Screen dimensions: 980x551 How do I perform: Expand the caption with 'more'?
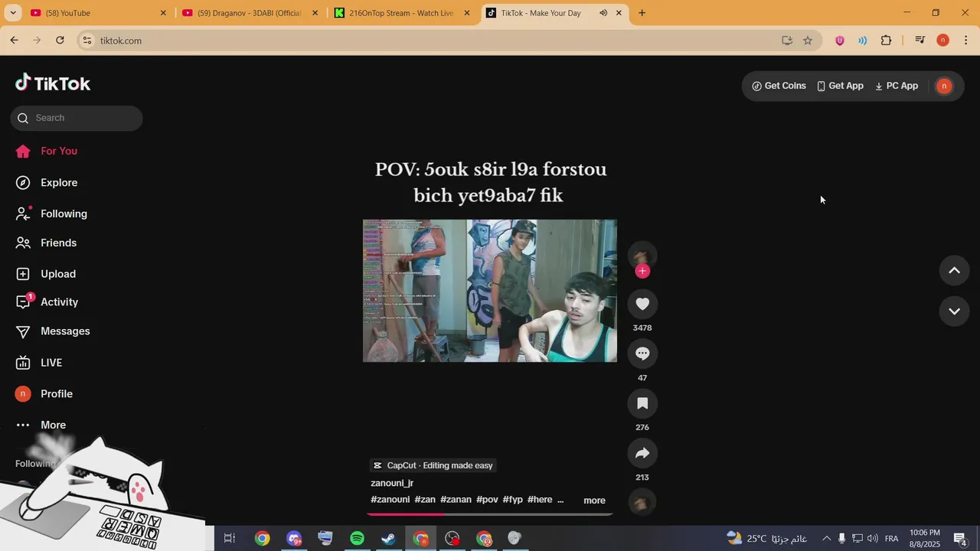coord(594,500)
